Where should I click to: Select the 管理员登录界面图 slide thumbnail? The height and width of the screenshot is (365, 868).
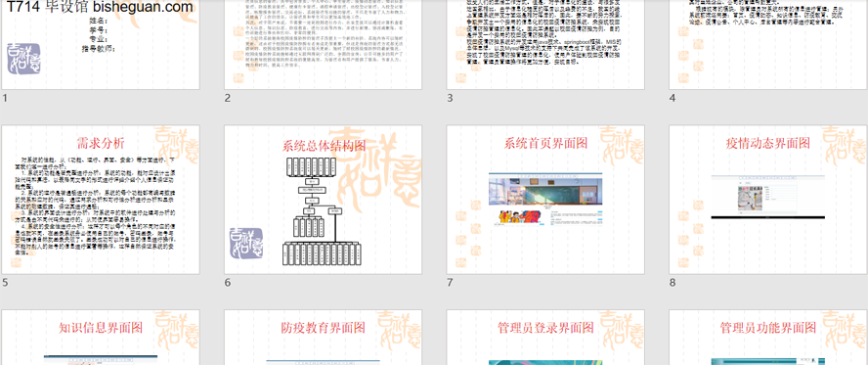[x=545, y=338]
